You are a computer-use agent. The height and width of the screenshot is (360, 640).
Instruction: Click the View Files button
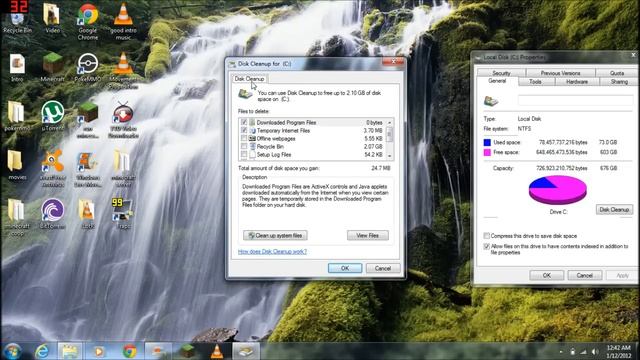tap(368, 236)
